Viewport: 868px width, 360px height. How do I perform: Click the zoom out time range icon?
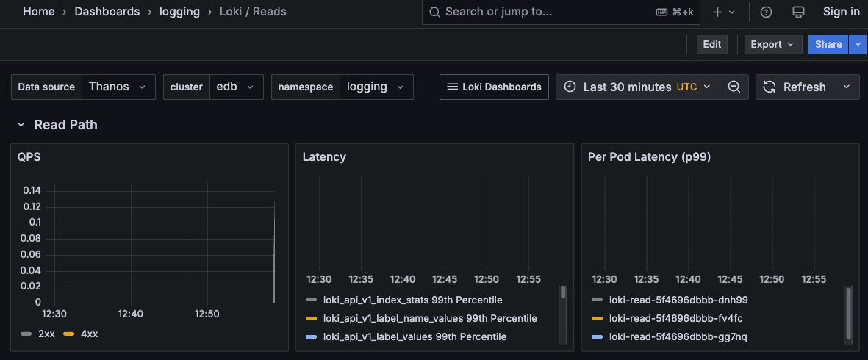pos(734,87)
